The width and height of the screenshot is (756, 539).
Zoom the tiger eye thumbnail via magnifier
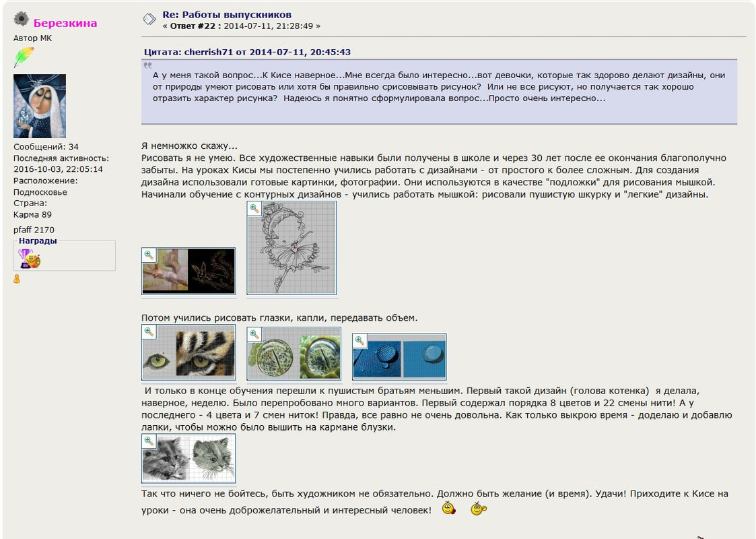[149, 332]
